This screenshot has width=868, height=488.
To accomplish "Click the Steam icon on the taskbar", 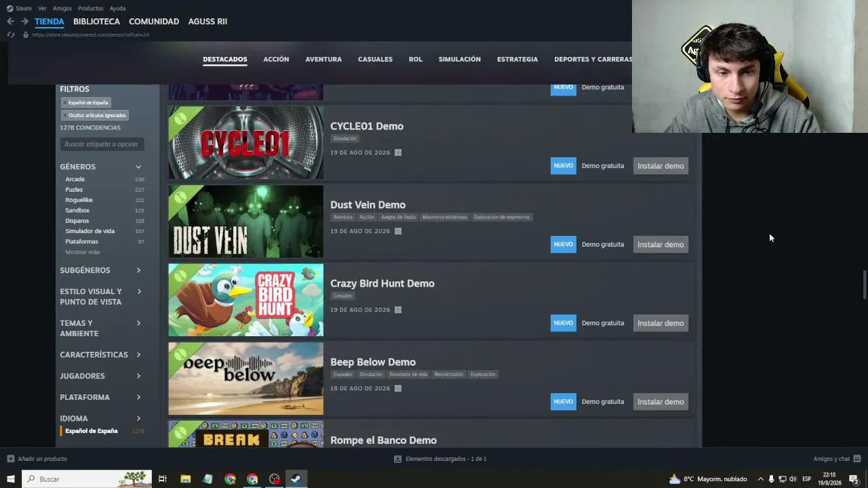I will (296, 479).
